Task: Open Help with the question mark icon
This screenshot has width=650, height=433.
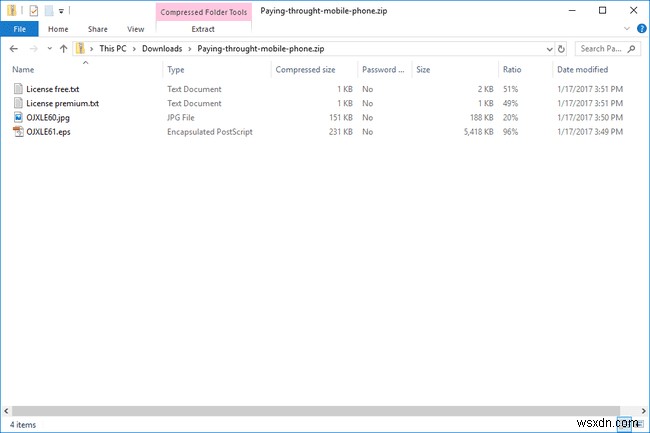Action: point(641,28)
